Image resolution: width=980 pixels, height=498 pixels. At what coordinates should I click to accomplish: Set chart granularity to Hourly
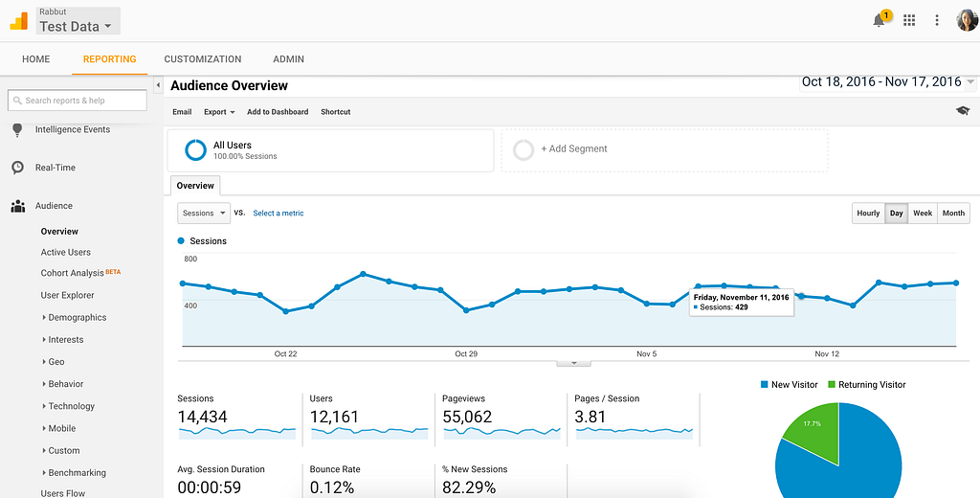(868, 214)
